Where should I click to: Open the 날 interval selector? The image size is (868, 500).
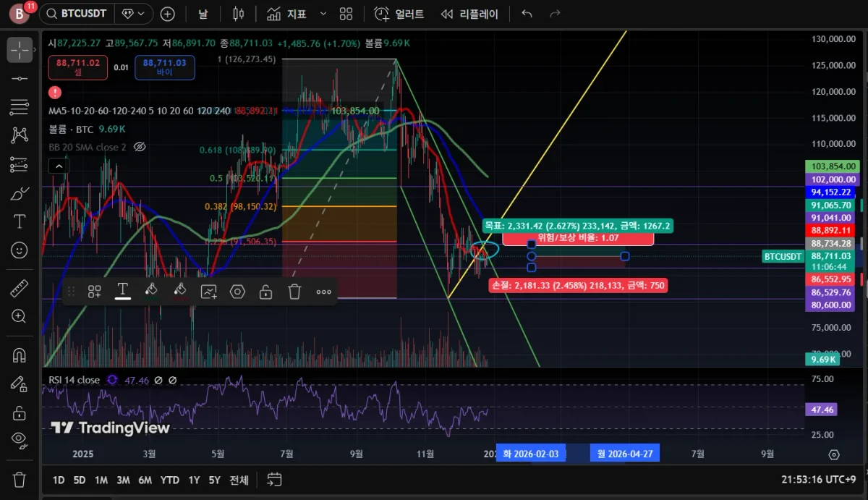click(203, 14)
